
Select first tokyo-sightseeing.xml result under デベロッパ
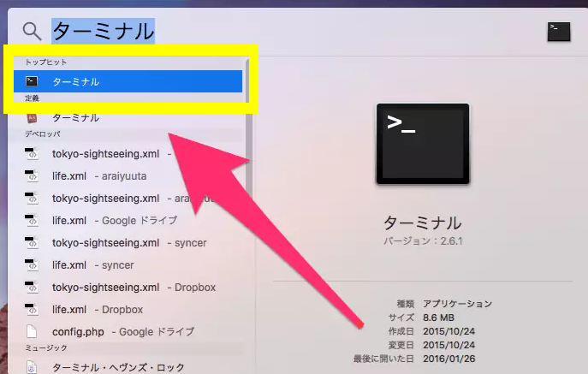[105, 154]
